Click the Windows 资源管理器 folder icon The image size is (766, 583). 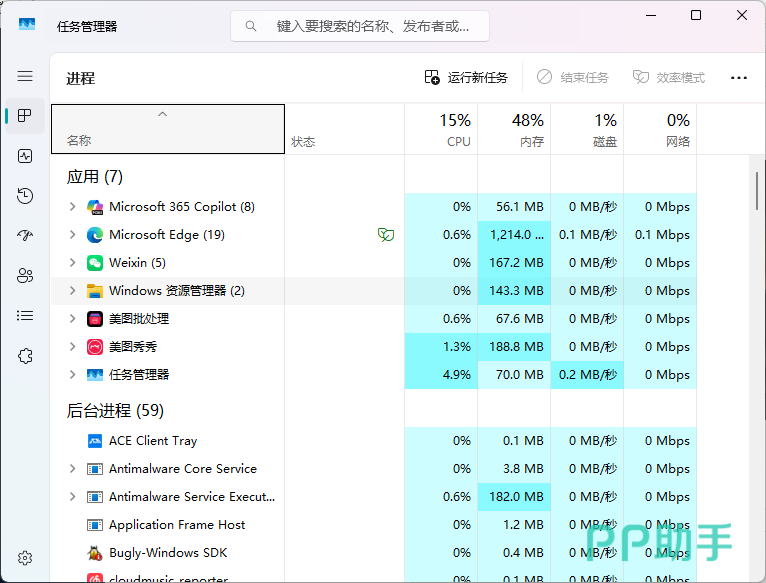point(95,291)
